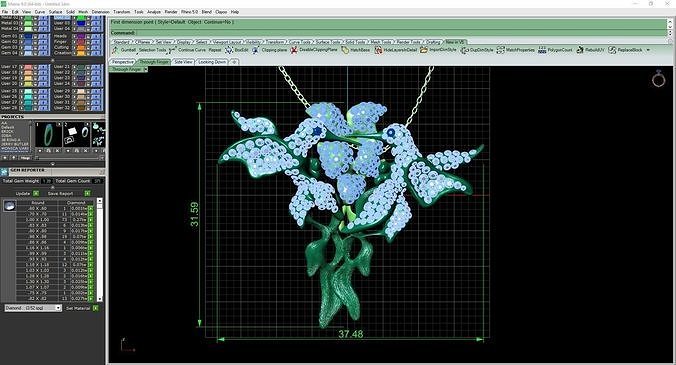
Task: Click the Save Report green button
Action: [87, 193]
